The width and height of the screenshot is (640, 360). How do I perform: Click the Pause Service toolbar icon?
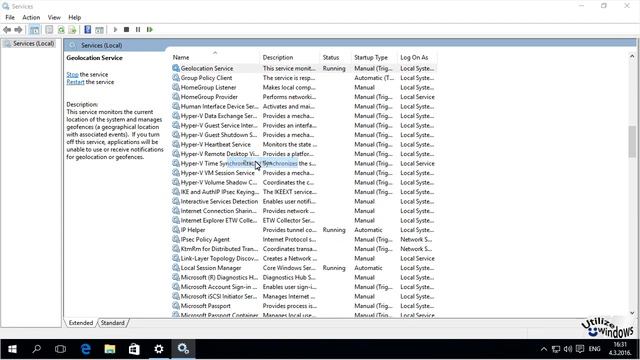(138, 29)
